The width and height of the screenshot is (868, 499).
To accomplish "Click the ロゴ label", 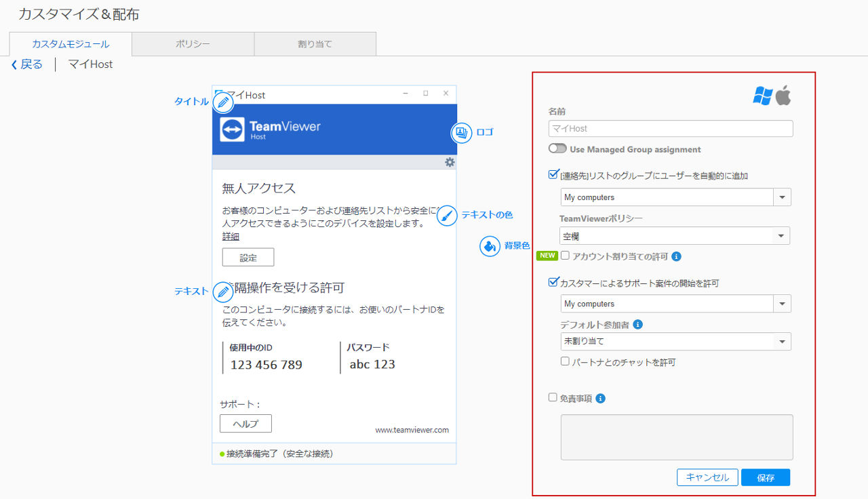I will (x=485, y=132).
